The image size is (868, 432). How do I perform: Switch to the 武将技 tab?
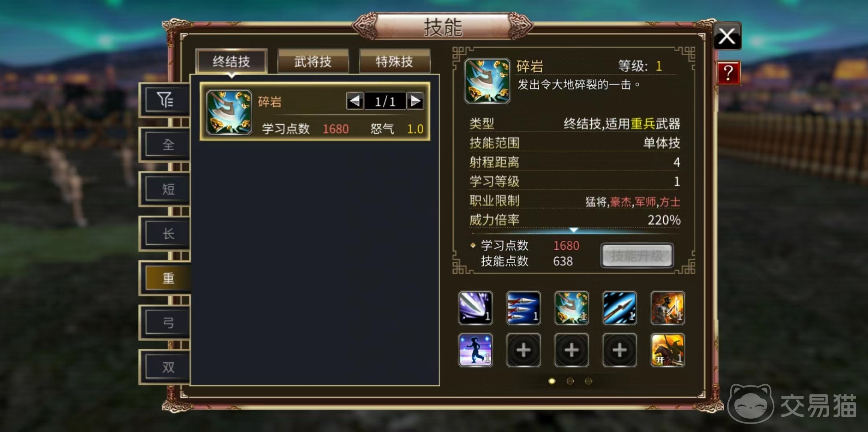click(313, 62)
